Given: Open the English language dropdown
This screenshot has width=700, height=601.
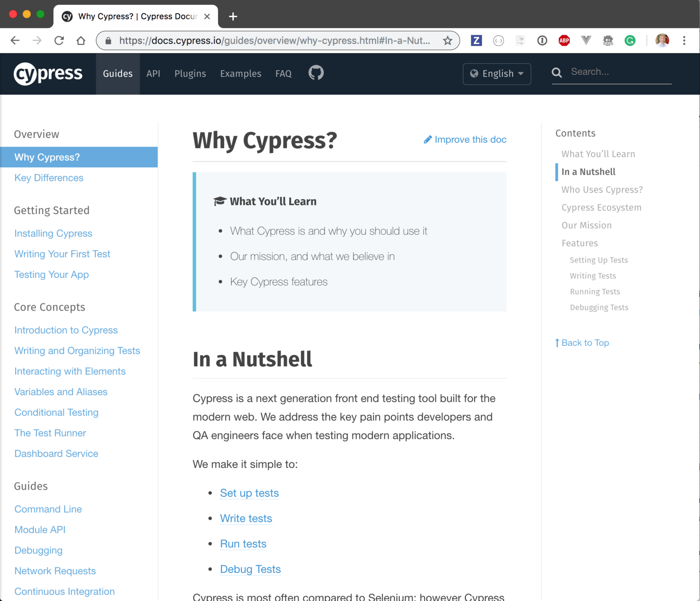Looking at the screenshot, I should pyautogui.click(x=497, y=73).
